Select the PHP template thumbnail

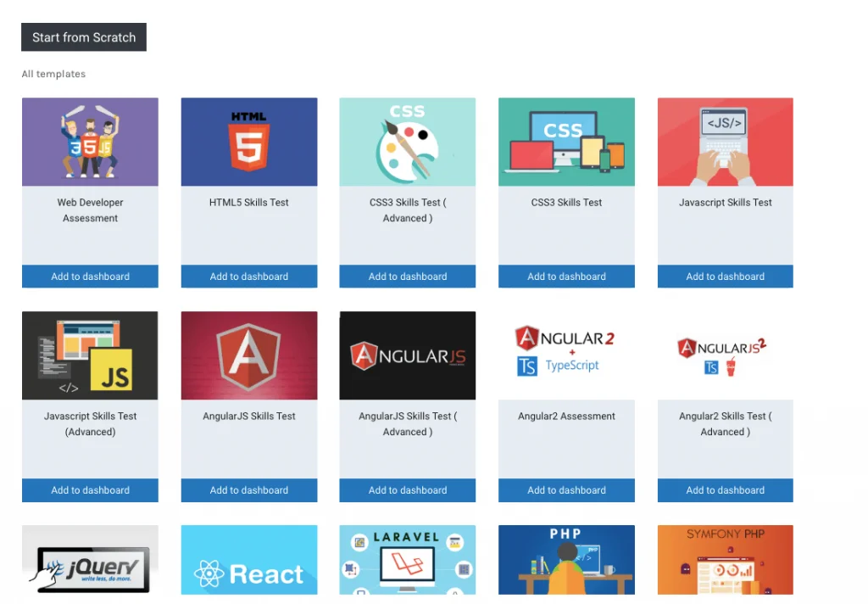(x=566, y=560)
